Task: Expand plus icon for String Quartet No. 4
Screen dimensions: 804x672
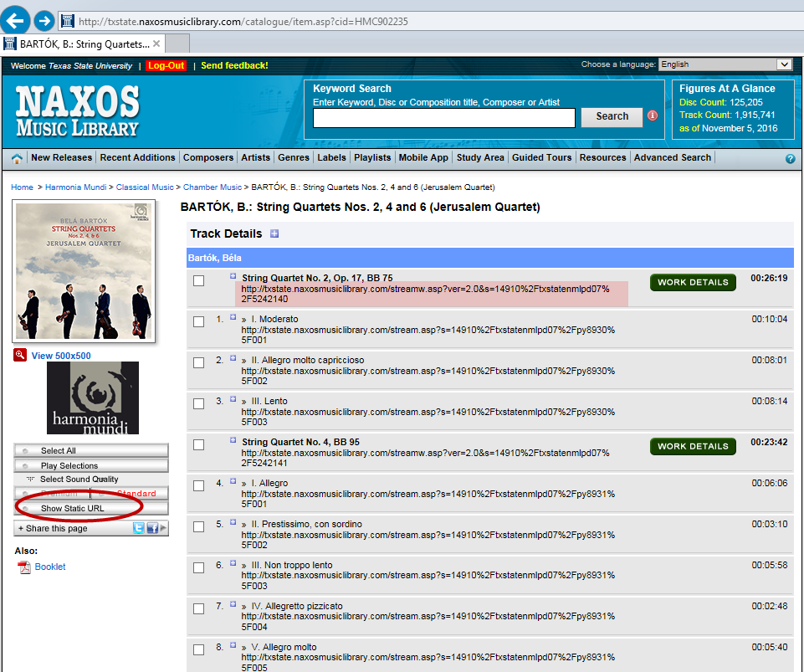Action: 233,440
